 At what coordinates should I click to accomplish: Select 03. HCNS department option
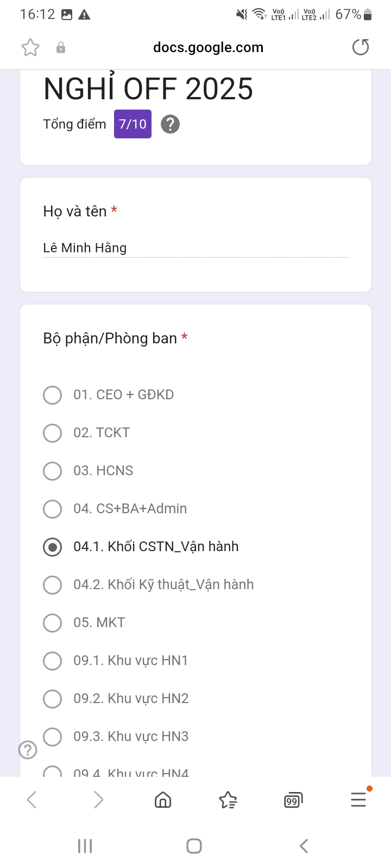tap(53, 471)
